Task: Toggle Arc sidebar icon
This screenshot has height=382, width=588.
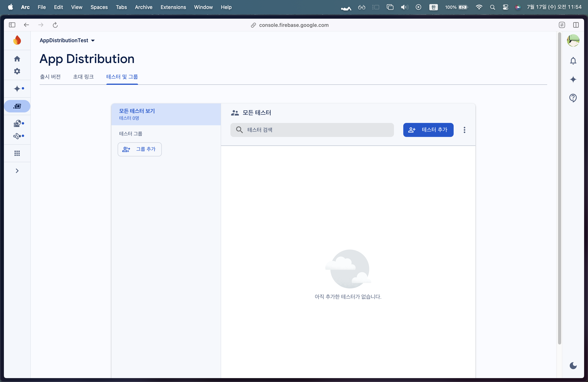Action: tap(12, 25)
